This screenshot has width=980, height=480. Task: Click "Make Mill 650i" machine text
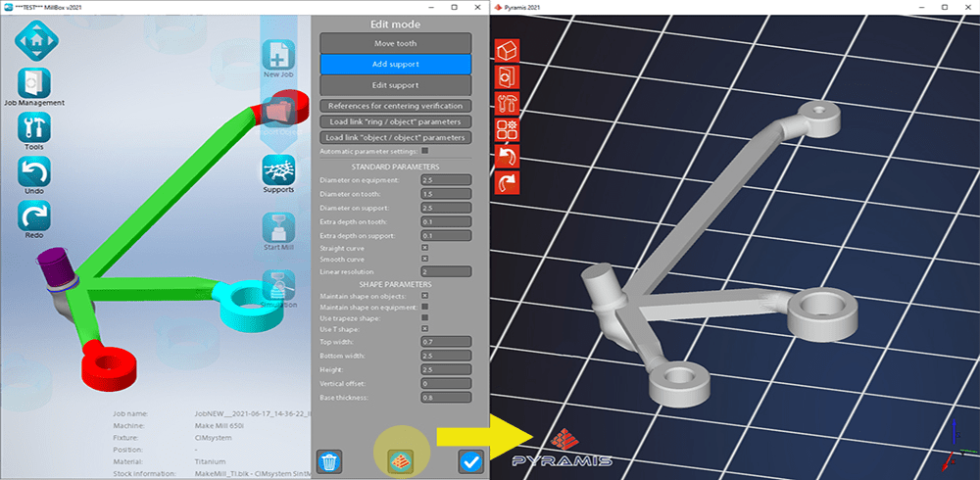[220, 425]
